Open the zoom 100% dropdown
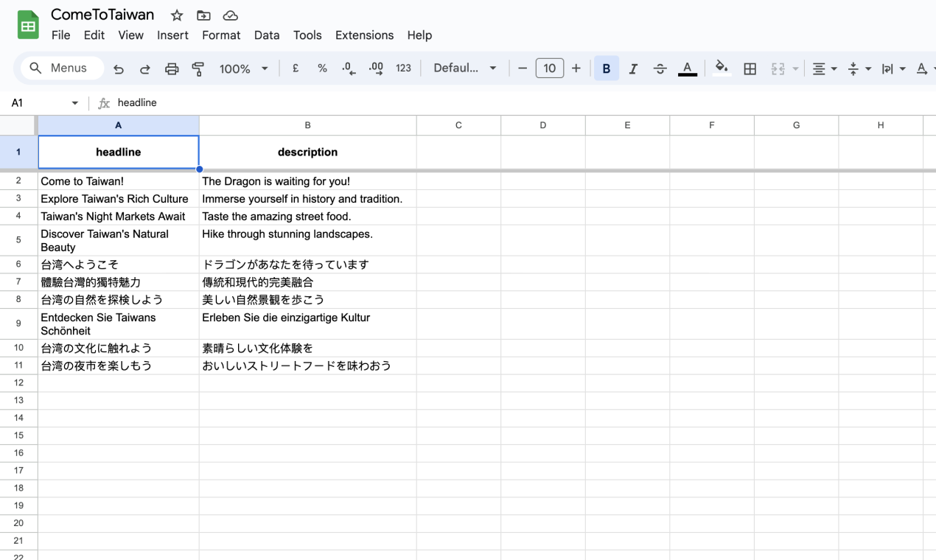This screenshot has height=560, width=936. [x=243, y=69]
